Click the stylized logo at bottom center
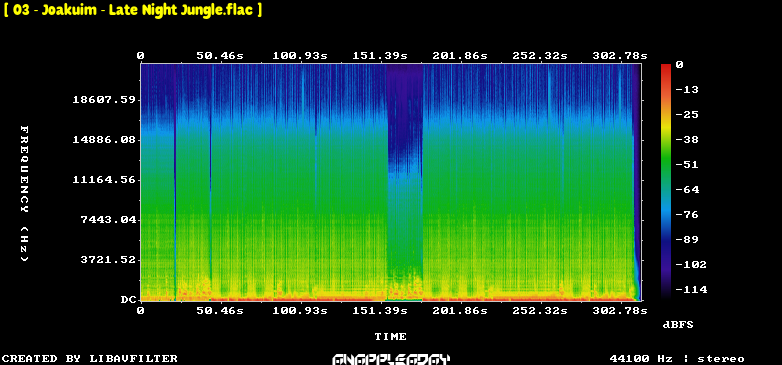Screen dimensions: 782x365 pyautogui.click(x=391, y=359)
